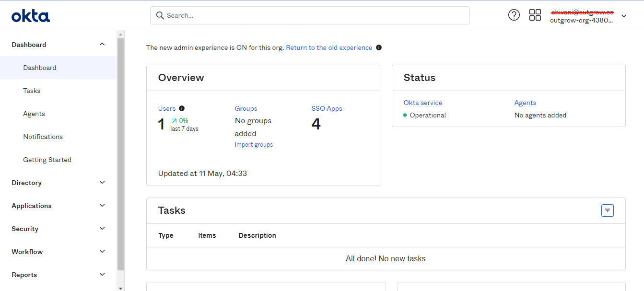
Task: Click 'All done! No new tasks' text
Action: pos(386,258)
